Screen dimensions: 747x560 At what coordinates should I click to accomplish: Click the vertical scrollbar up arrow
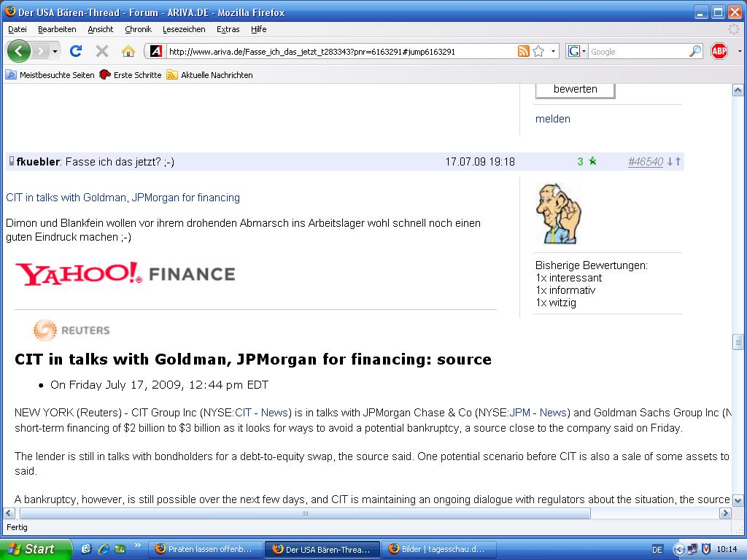click(x=738, y=90)
